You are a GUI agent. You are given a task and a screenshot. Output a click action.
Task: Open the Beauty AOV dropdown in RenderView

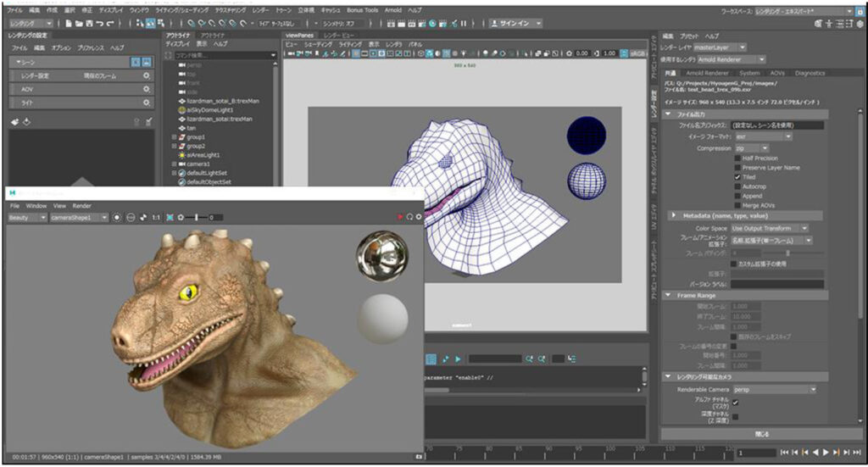[x=27, y=218]
